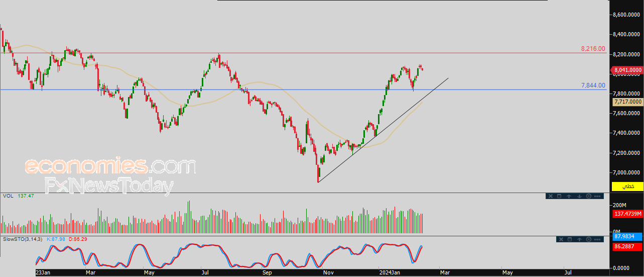Close the SlowSTO indicator panel
The image size is (644, 277).
pos(561,239)
